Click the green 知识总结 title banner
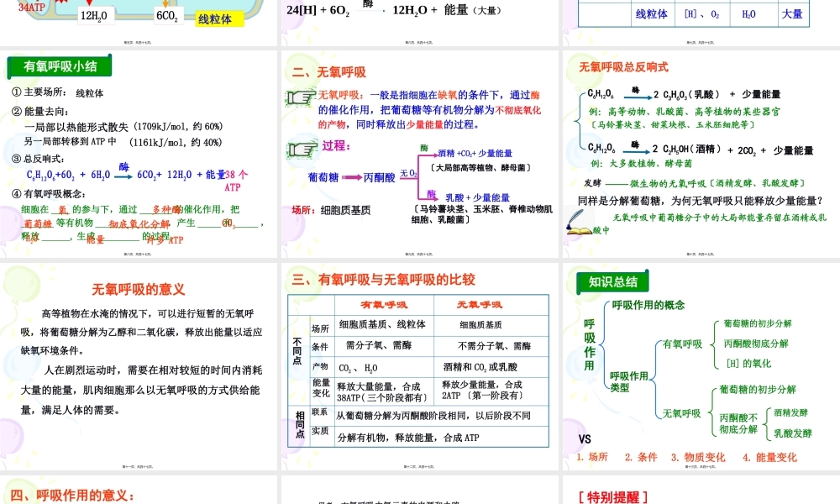Viewport: 840px width, 504px height. coord(613,281)
